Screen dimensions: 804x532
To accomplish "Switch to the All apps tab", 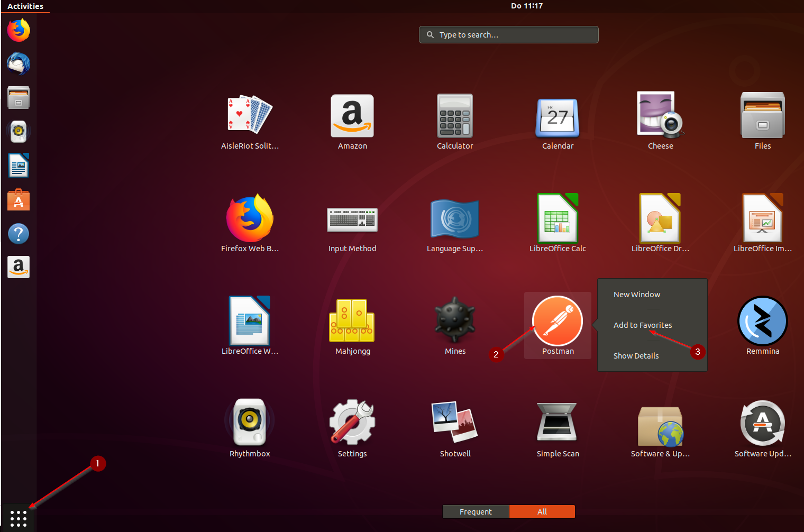I will coord(542,512).
